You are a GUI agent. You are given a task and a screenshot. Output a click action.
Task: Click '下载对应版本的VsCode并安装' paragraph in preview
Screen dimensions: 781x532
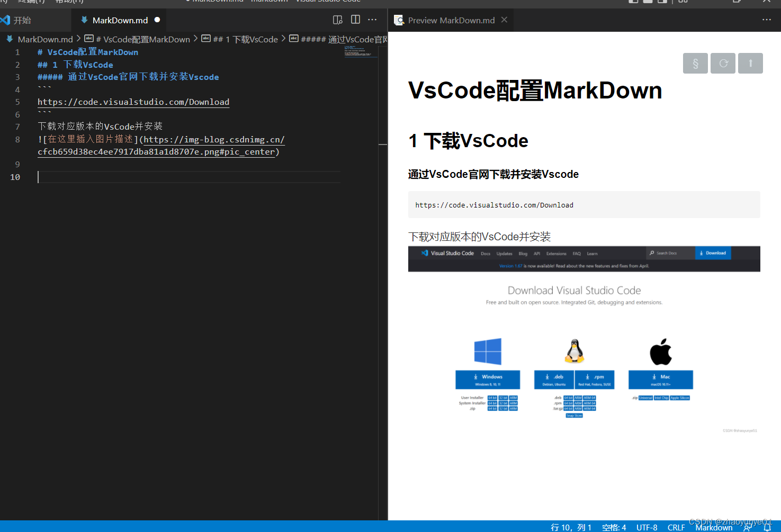pos(479,237)
